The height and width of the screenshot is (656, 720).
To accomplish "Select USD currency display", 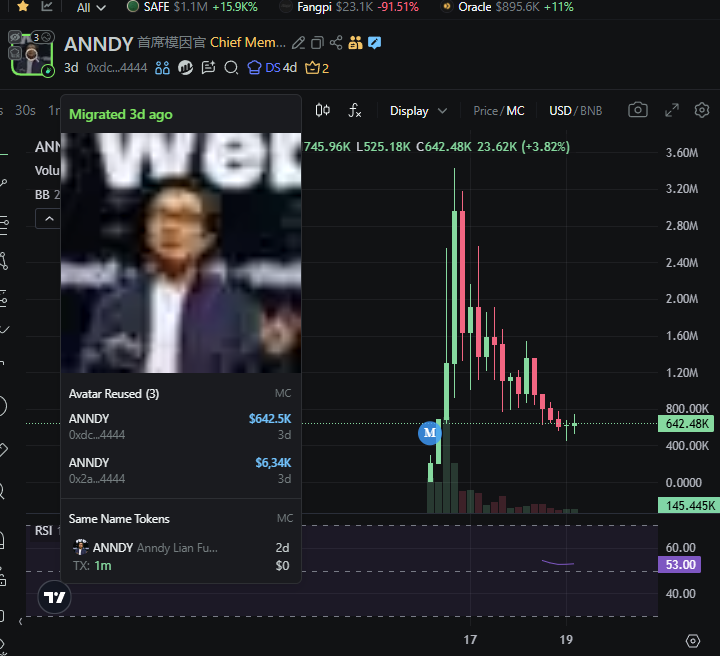I will [560, 111].
